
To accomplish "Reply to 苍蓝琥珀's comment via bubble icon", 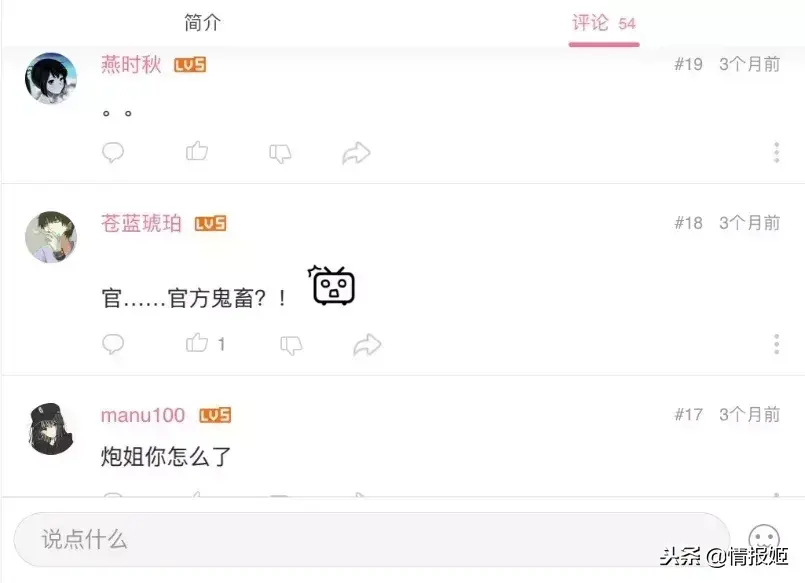I will 113,344.
